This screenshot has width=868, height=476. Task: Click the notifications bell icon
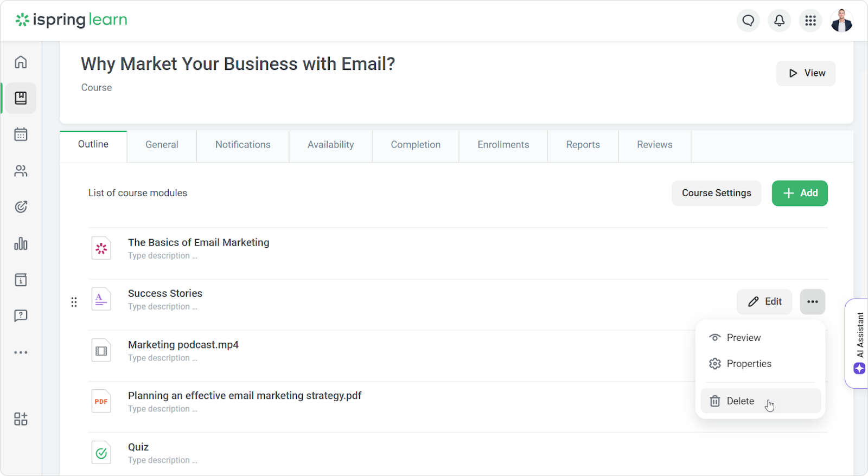[779, 21]
